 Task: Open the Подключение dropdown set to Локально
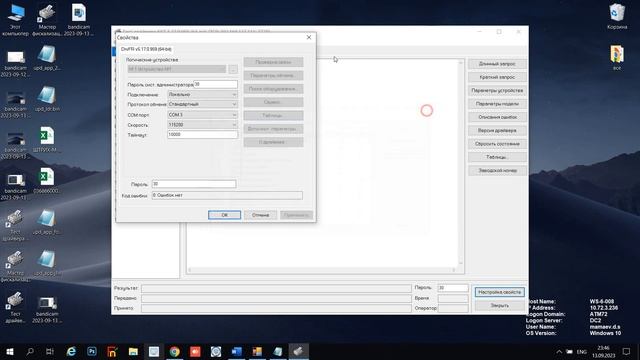[x=202, y=94]
